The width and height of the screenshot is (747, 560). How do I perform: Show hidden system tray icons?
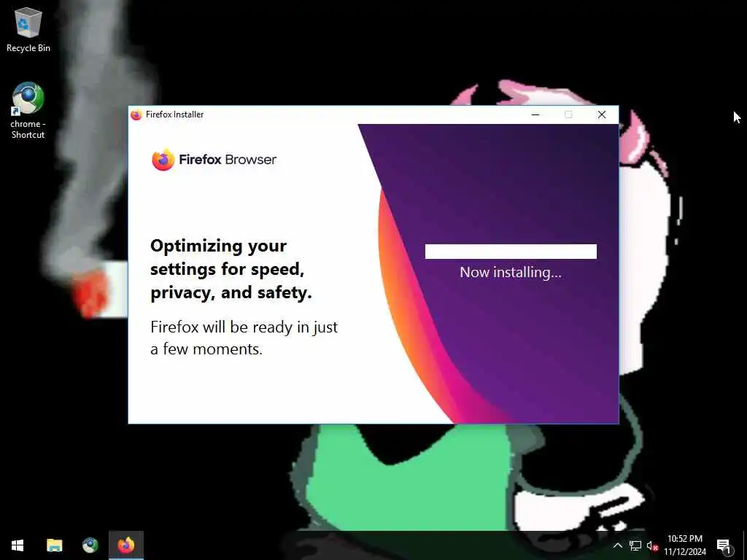617,545
